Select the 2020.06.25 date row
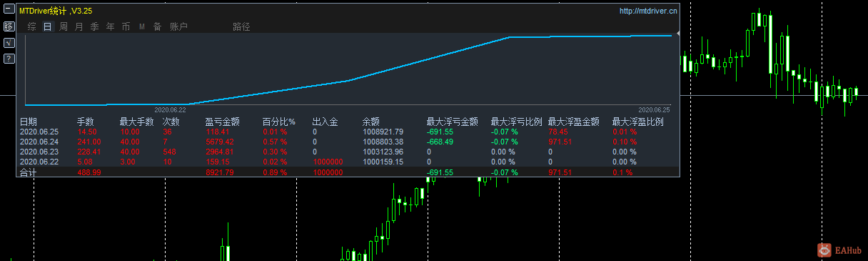Image resolution: width=868 pixels, height=261 pixels. coord(39,132)
